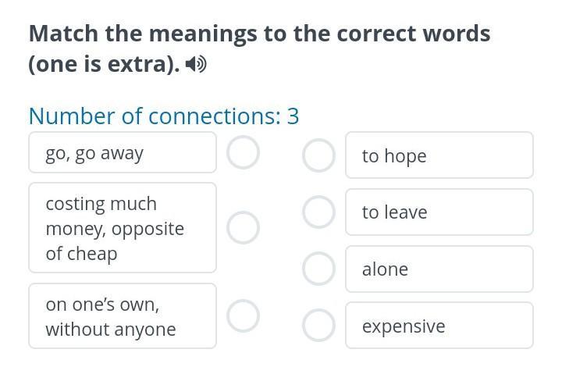The width and height of the screenshot is (562, 392).
Task: Pick the 'to leave' word box
Action: pos(439,212)
